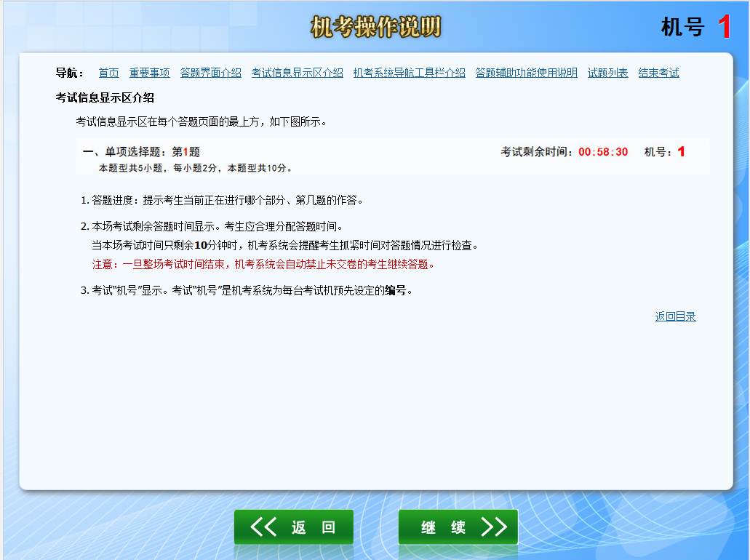Select the 结束考试 link
Image resolution: width=750 pixels, height=560 pixels.
click(x=658, y=73)
